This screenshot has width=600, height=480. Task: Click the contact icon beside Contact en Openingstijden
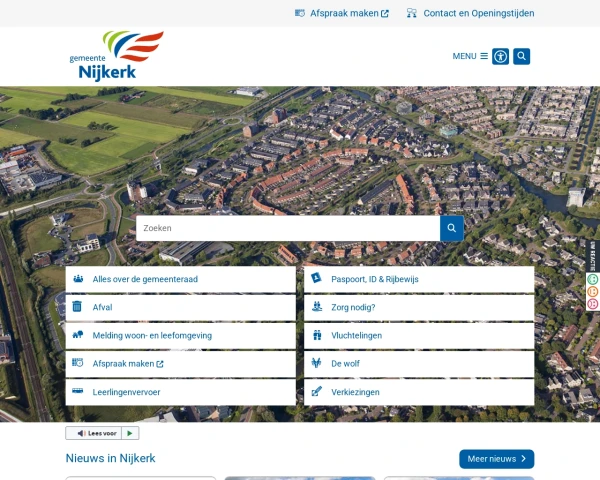tap(412, 13)
